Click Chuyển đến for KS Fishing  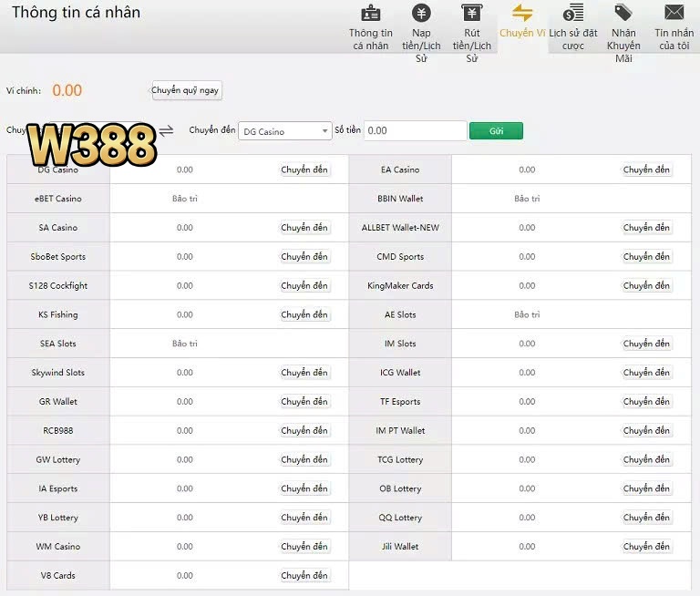pos(304,314)
